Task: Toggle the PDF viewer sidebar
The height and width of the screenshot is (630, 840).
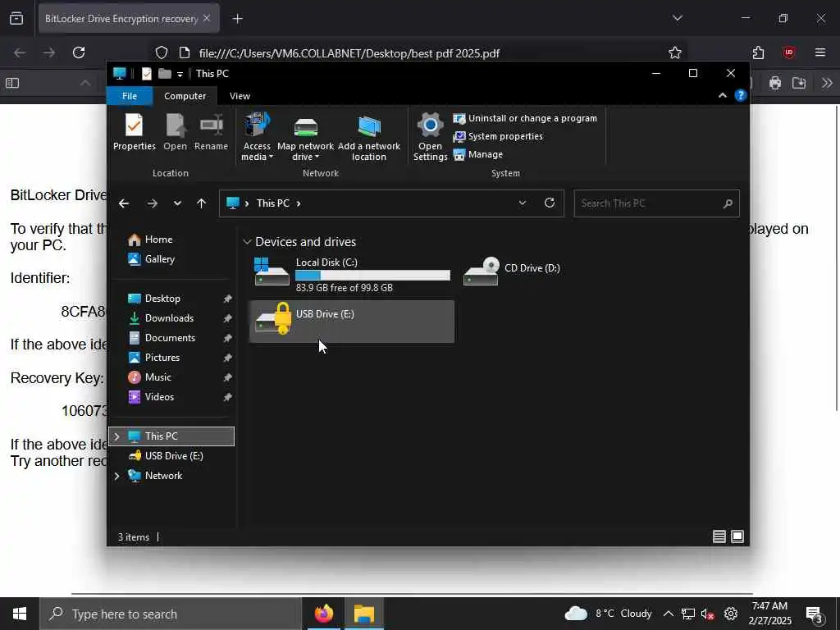Action: [x=12, y=83]
